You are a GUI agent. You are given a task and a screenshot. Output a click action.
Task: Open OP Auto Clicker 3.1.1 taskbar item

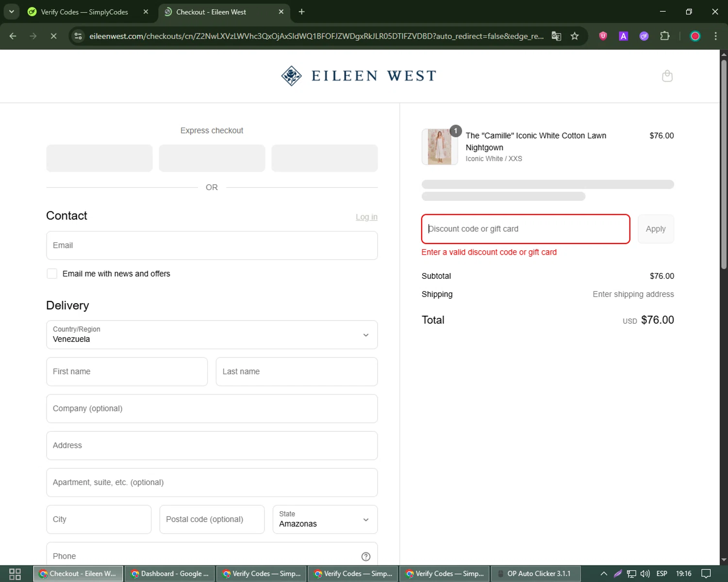(536, 574)
